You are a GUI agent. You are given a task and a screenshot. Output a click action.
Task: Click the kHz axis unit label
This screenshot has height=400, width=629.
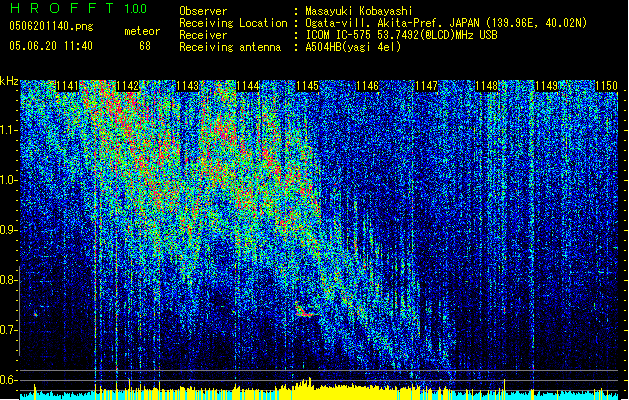(x=9, y=81)
